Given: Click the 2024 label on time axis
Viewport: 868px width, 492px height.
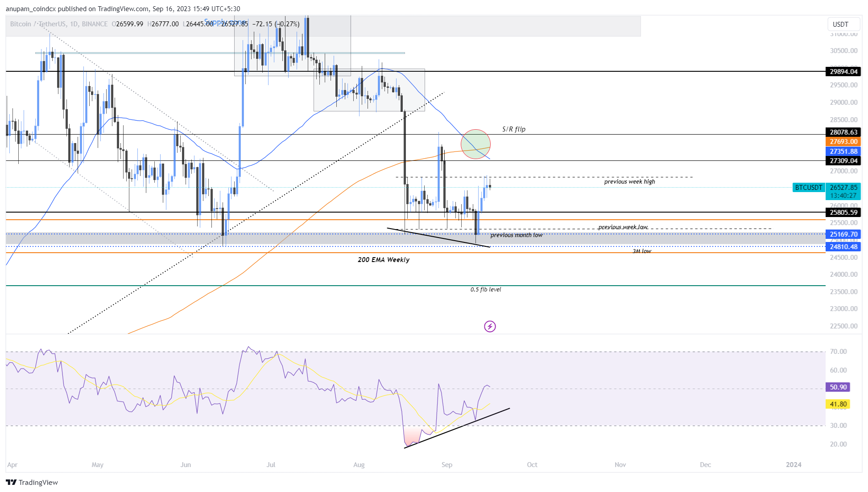Looking at the screenshot, I should pyautogui.click(x=794, y=465).
